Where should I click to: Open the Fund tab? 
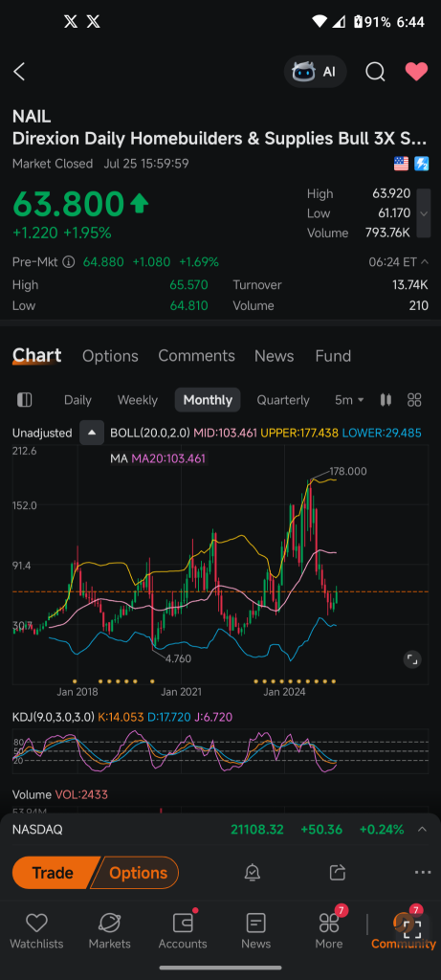pos(332,356)
